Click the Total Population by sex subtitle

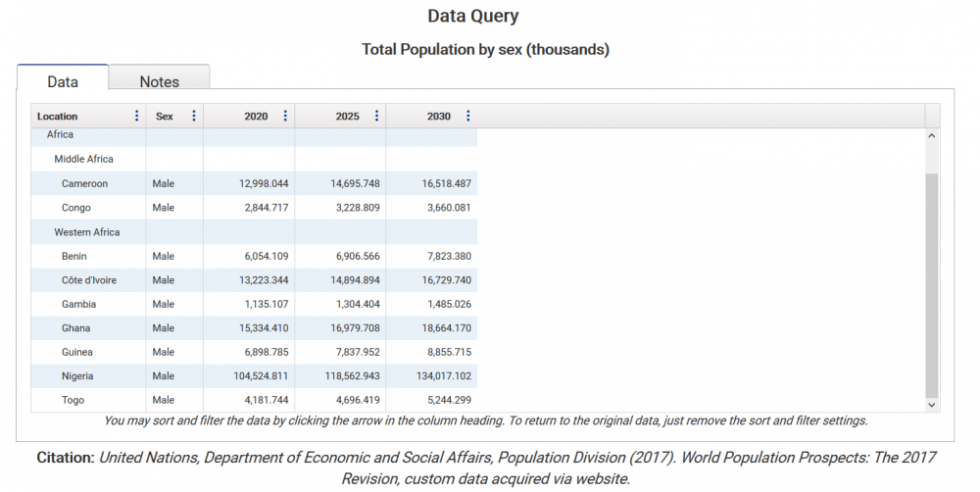[x=485, y=49]
